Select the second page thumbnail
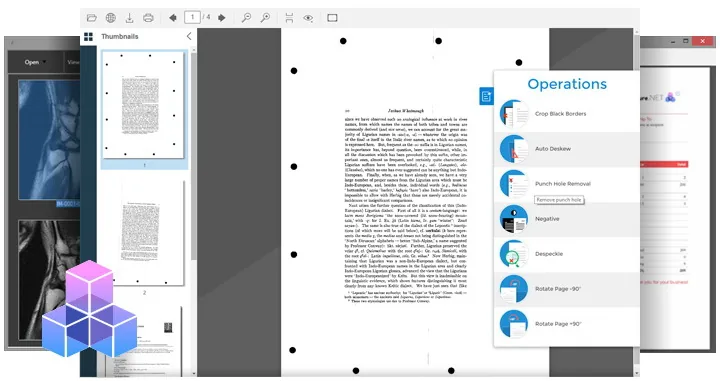Viewport: 720px width, 381px height. pyautogui.click(x=144, y=232)
